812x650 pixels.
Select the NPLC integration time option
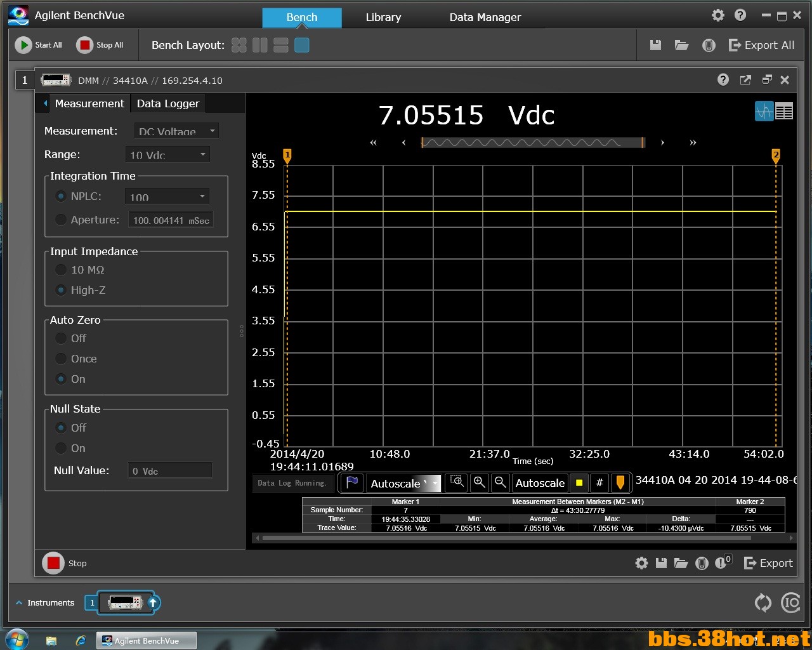pos(61,196)
